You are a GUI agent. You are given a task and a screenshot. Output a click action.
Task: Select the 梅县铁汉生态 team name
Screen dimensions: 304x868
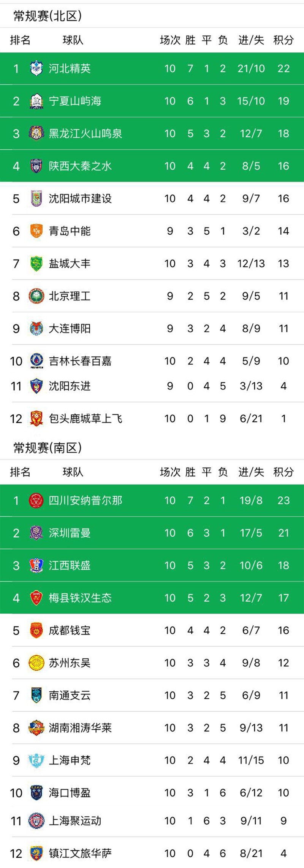80,598
